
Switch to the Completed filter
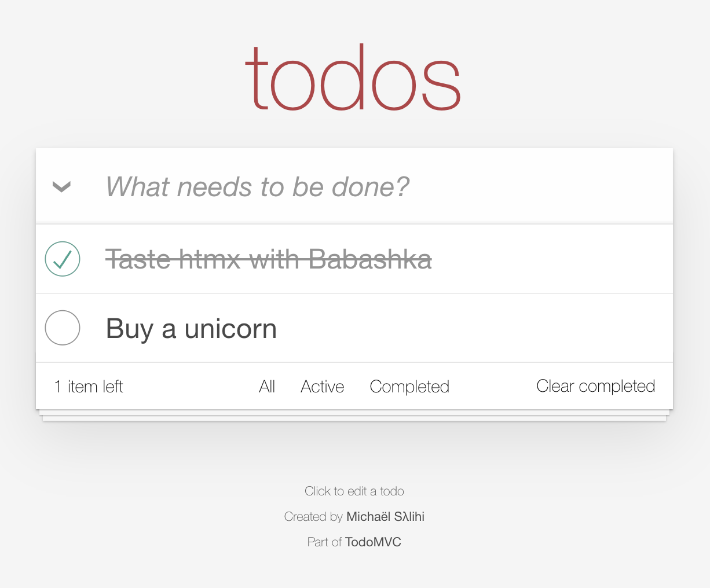click(x=409, y=387)
